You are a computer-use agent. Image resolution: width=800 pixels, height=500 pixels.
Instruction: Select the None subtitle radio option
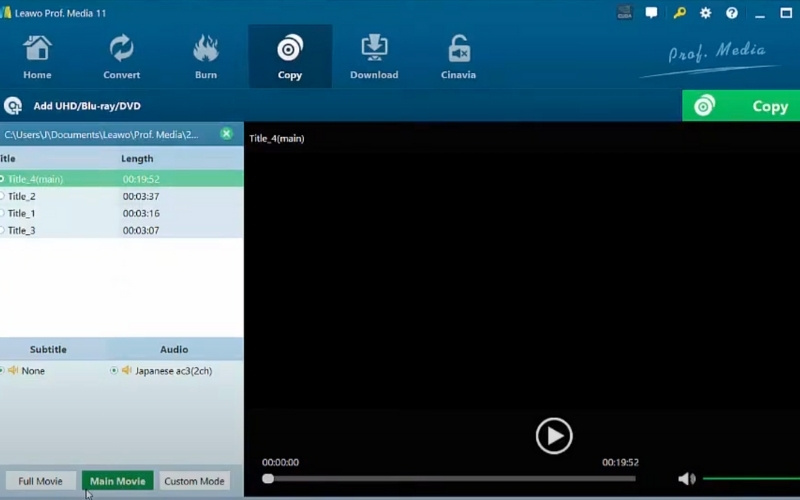(x=2, y=370)
